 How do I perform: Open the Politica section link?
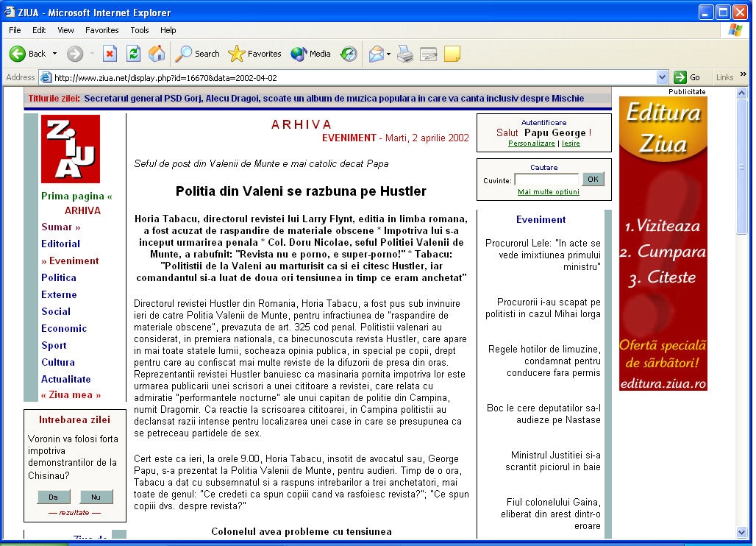pyautogui.click(x=59, y=277)
